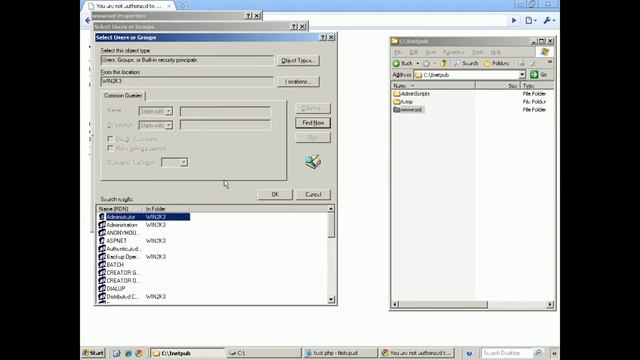This screenshot has height=360, width=640.
Task: Switch to C:\Inetpub taskbar window
Action: (x=187, y=353)
